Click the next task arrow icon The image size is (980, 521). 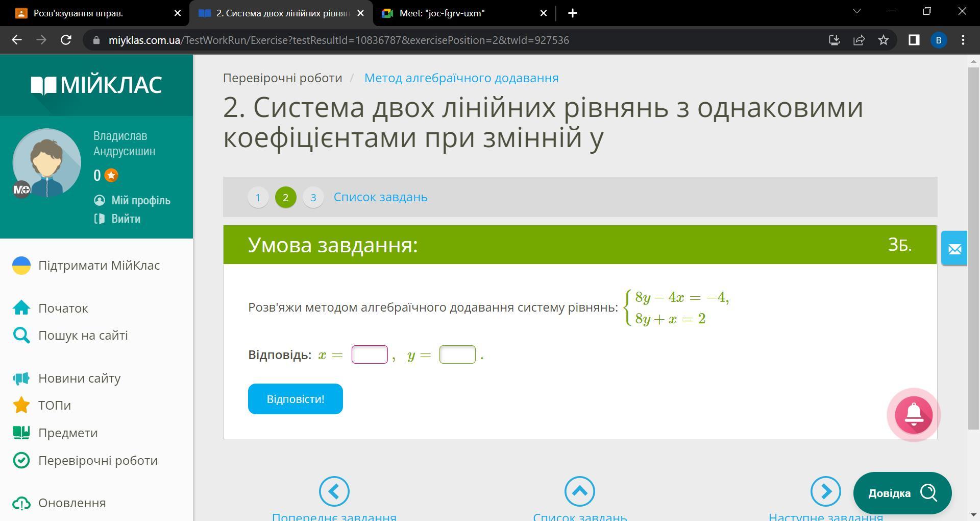[x=826, y=491]
